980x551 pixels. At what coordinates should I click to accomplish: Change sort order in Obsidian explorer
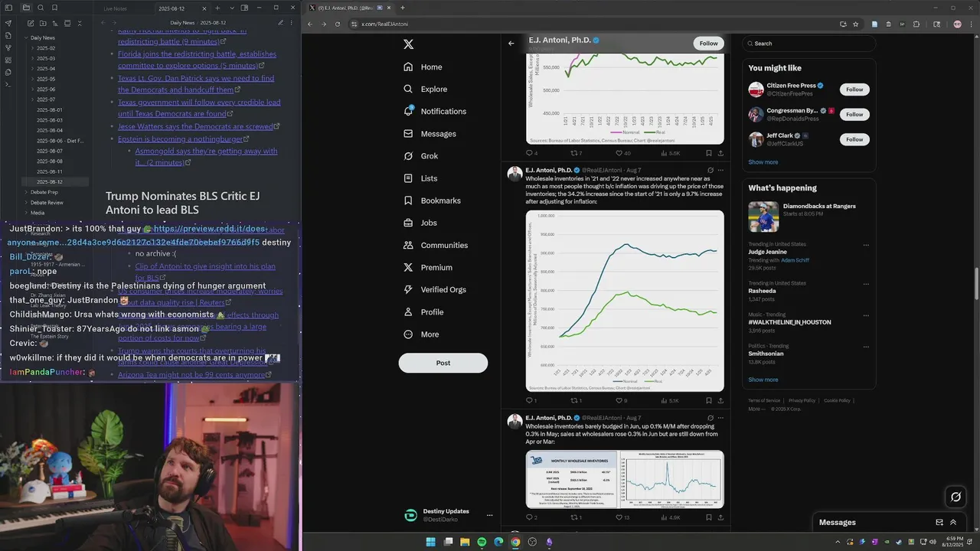coord(55,23)
